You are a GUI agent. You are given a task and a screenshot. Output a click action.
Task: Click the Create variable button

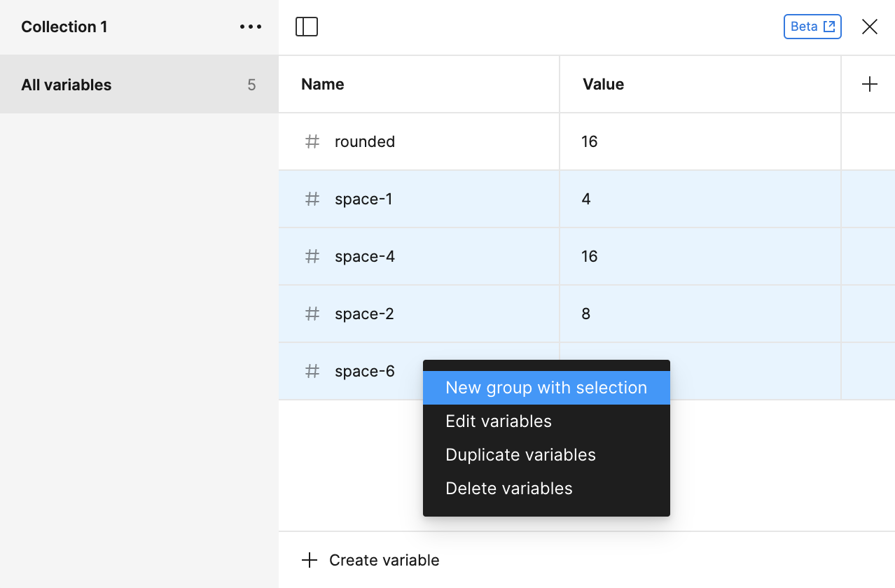click(x=369, y=559)
